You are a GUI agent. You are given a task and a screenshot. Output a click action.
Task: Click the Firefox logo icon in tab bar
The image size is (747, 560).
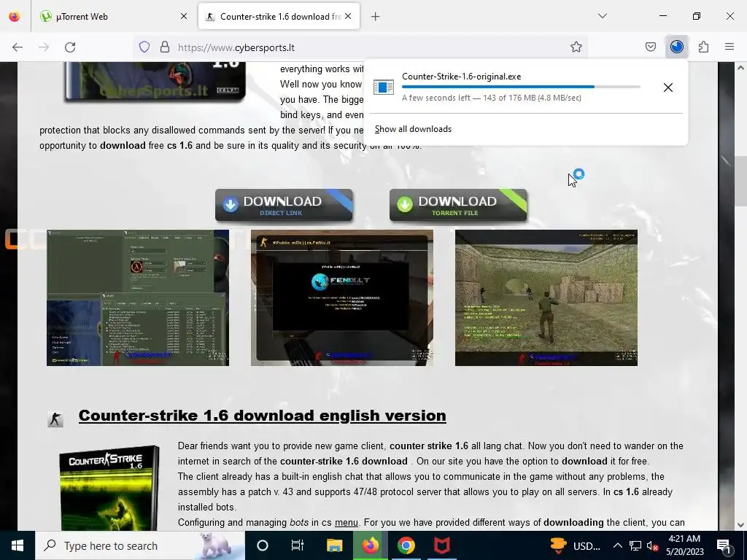coord(15,16)
